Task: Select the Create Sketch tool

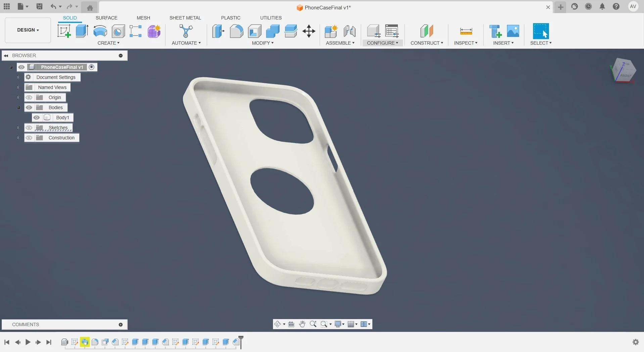Action: coord(64,31)
